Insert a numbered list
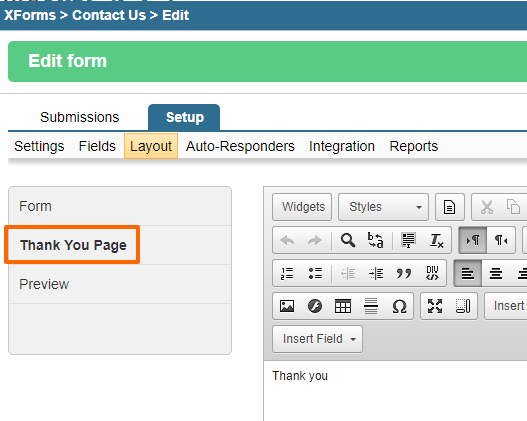This screenshot has height=421, width=527. [x=287, y=273]
